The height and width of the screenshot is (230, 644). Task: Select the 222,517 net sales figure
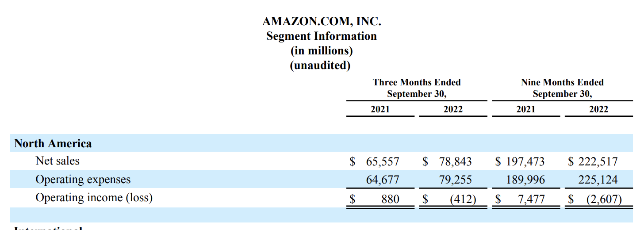click(x=598, y=162)
